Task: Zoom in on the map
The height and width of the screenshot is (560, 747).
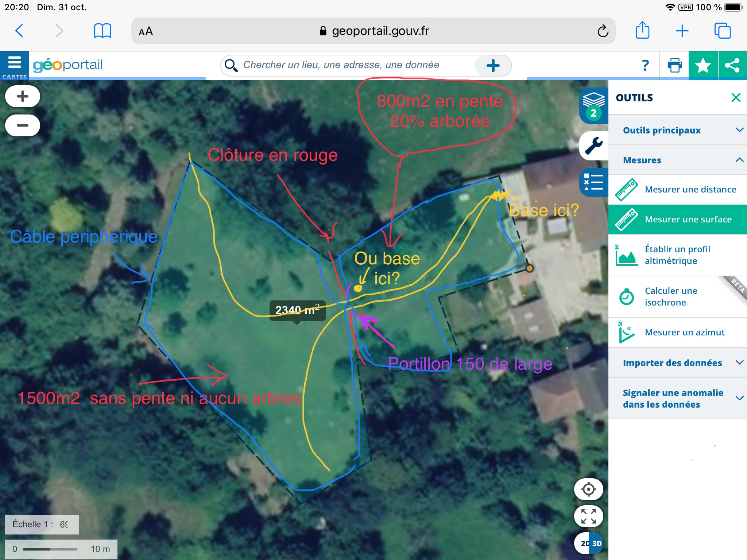Action: 23,96
